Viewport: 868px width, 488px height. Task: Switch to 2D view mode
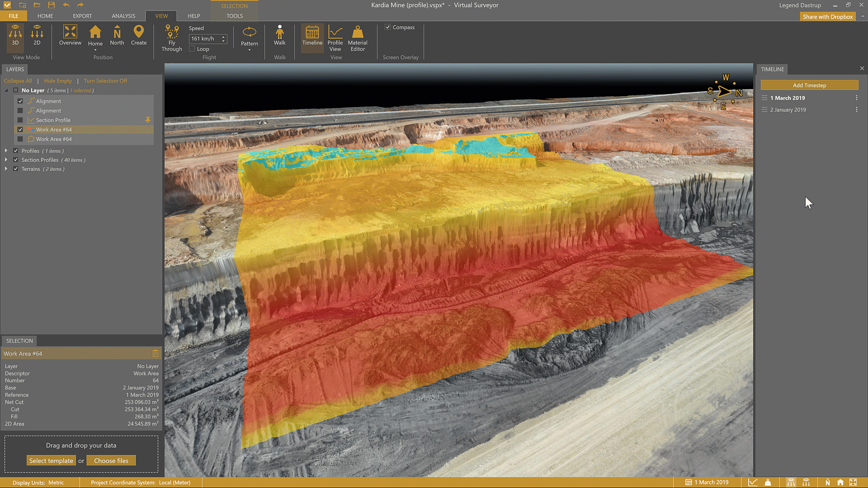(x=37, y=35)
